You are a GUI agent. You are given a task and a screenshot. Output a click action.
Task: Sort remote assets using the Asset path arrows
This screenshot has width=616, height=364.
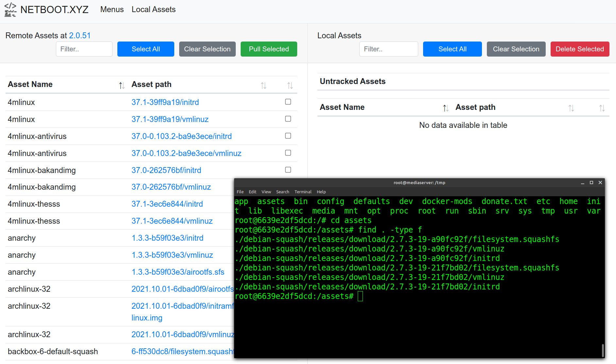point(264,85)
